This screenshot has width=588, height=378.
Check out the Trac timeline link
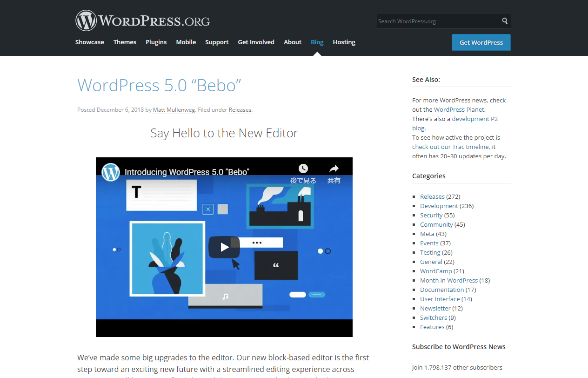click(x=450, y=147)
